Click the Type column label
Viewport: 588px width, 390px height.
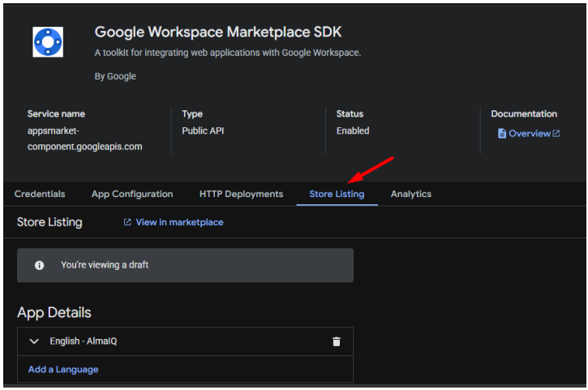pos(192,114)
